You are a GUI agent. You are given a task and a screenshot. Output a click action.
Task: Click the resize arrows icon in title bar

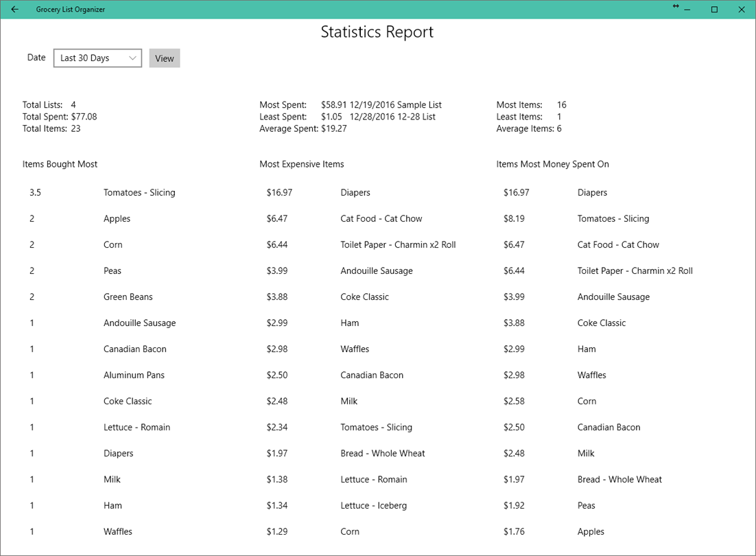pyautogui.click(x=676, y=6)
